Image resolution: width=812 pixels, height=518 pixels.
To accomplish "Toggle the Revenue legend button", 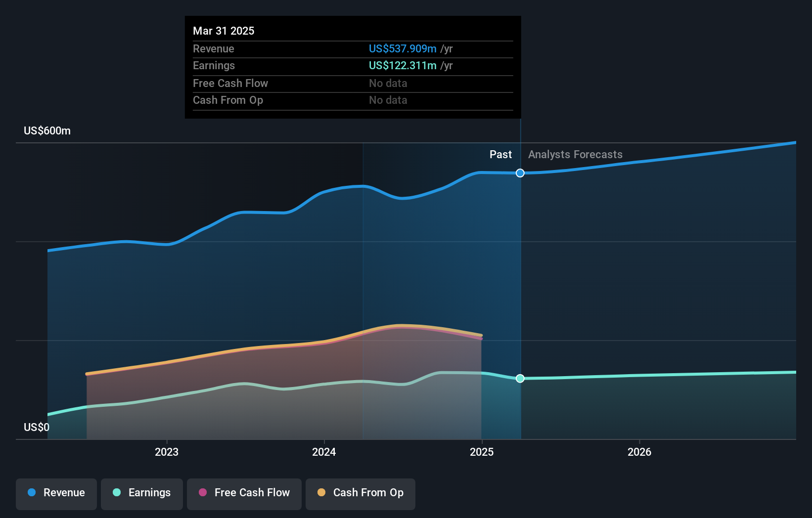I will tap(56, 494).
